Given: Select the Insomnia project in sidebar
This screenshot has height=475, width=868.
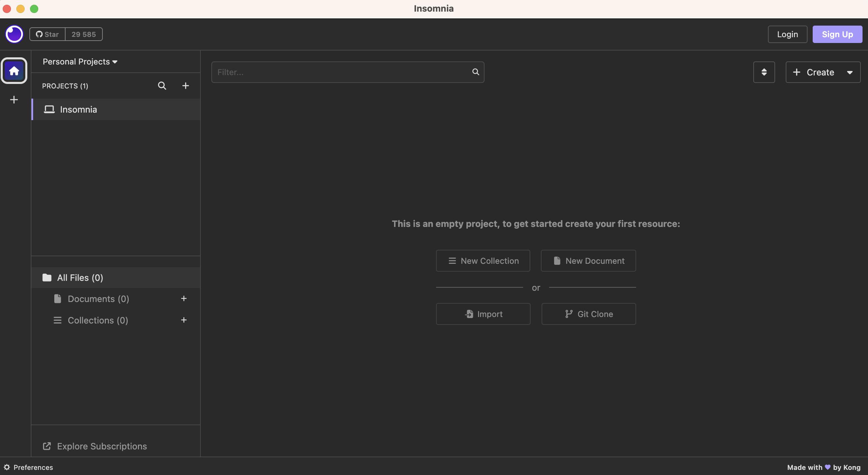Looking at the screenshot, I should (x=79, y=110).
